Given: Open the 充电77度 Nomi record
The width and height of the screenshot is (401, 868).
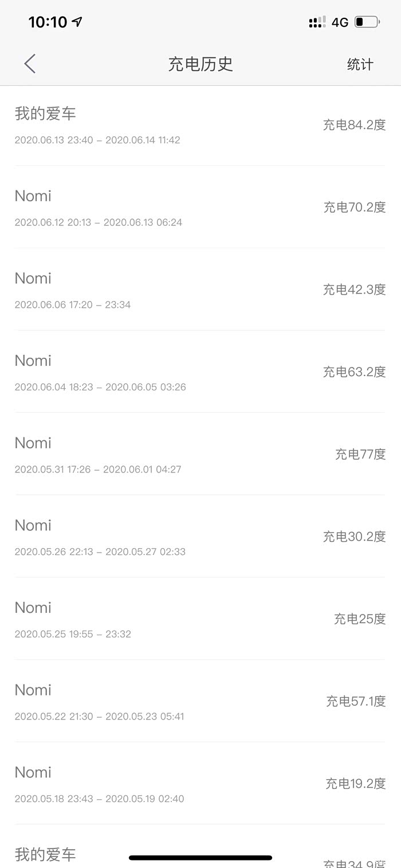Looking at the screenshot, I should (199, 454).
